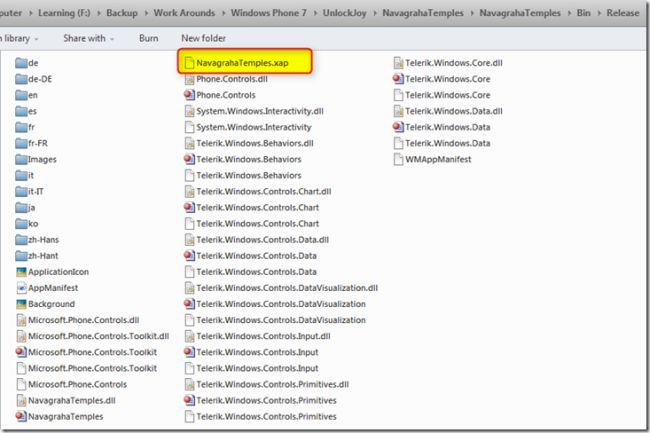Select the NavagrahaTemples.xap file icon
Viewport: 650px width, 433px height.
point(189,63)
